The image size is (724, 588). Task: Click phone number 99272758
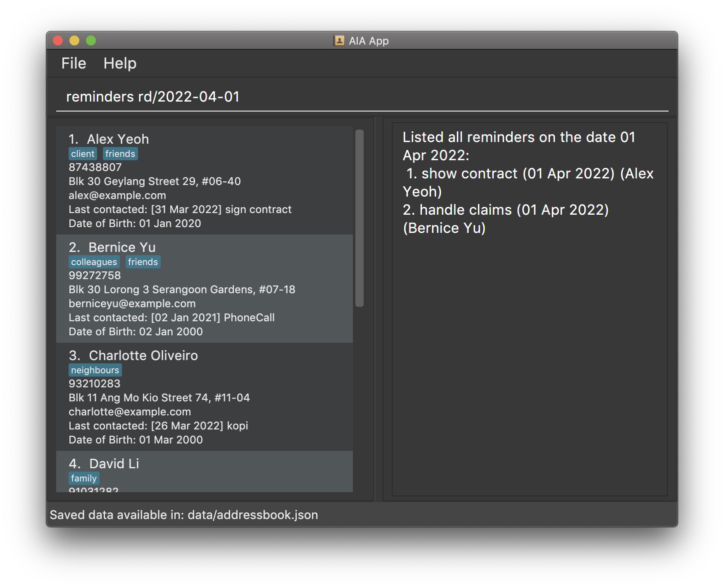click(95, 275)
